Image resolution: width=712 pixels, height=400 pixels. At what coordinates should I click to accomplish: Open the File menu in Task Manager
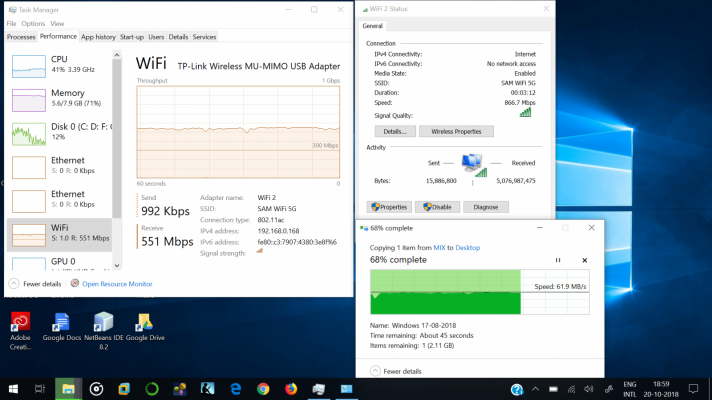point(11,24)
